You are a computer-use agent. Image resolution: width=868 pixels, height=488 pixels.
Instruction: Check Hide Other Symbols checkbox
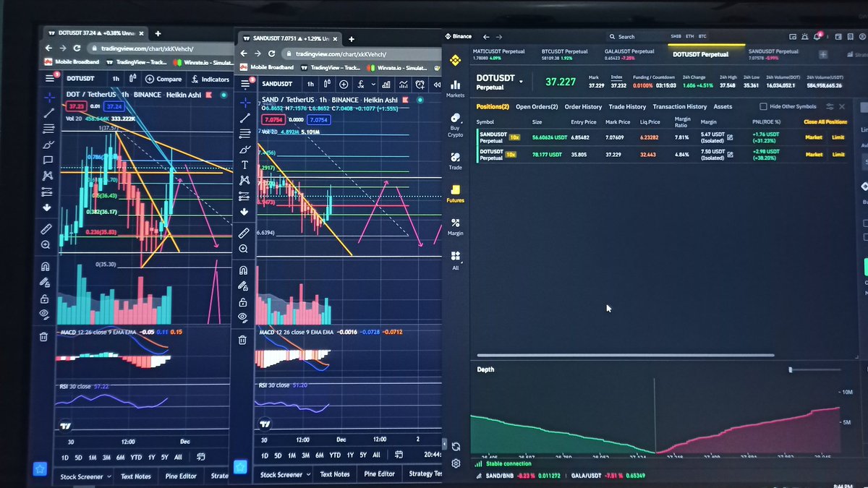tap(763, 106)
